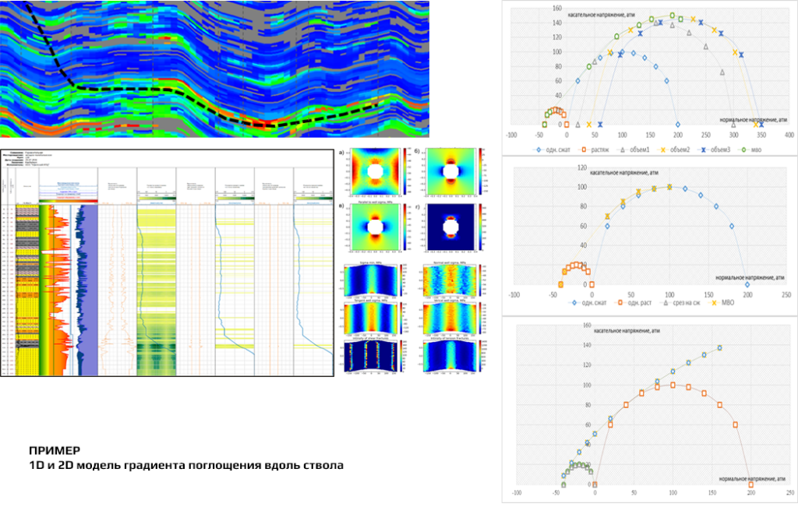Click the color scale bar beside panel а)
This screenshot has width=798, height=532.
404,170
